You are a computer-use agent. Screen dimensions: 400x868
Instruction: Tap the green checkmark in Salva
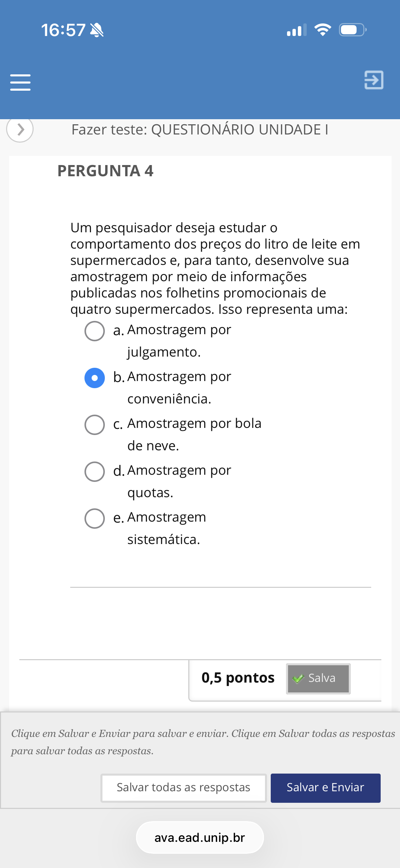click(298, 679)
